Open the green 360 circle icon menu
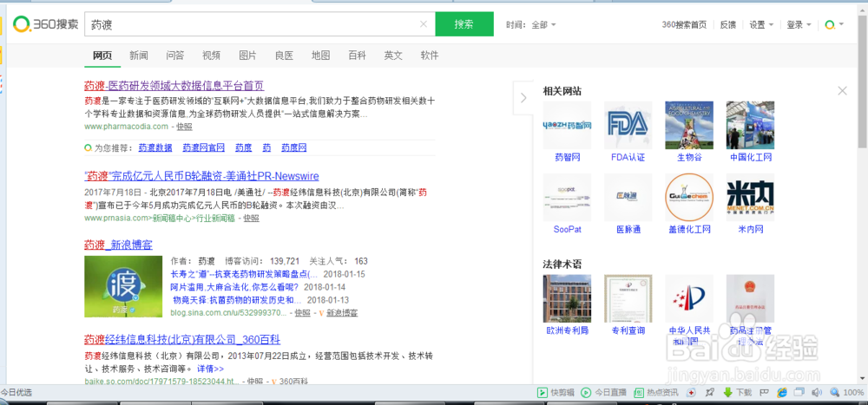This screenshot has width=868, height=405. point(834,24)
